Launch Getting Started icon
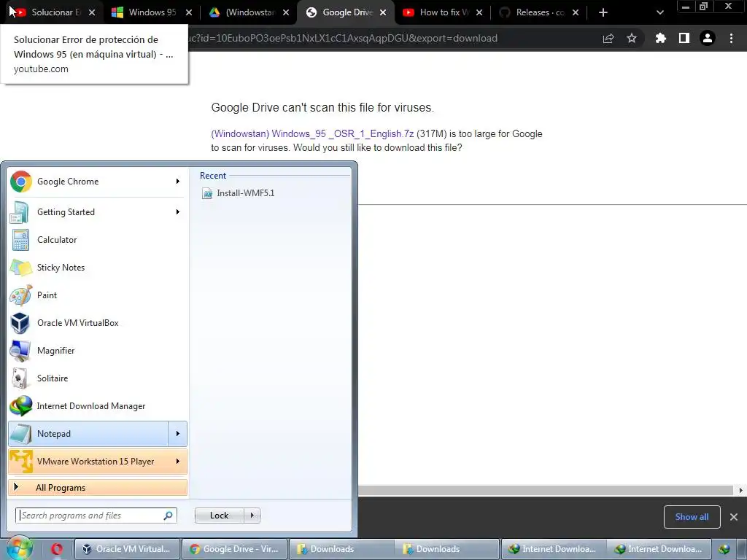 (x=20, y=212)
